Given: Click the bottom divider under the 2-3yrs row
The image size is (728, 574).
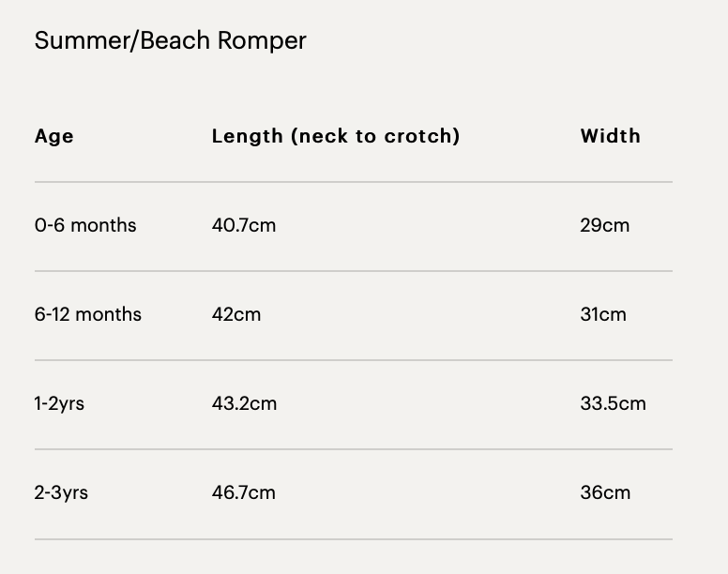Looking at the screenshot, I should (354, 539).
